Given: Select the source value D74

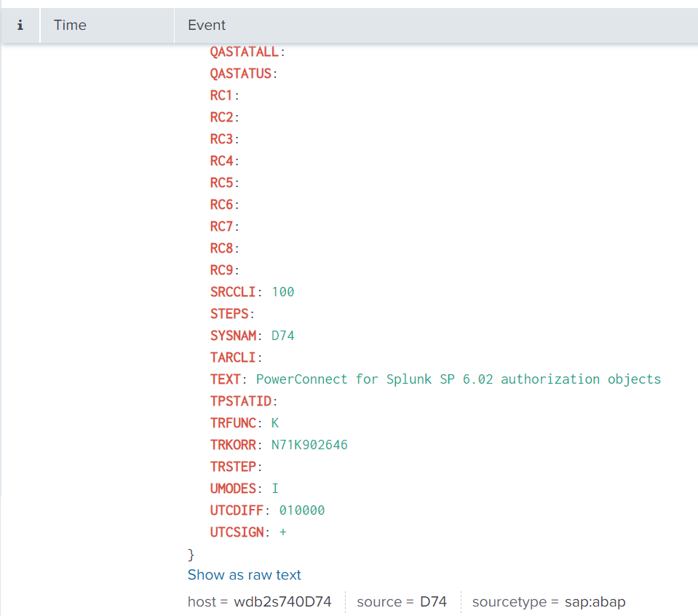Looking at the screenshot, I should coord(433,602).
